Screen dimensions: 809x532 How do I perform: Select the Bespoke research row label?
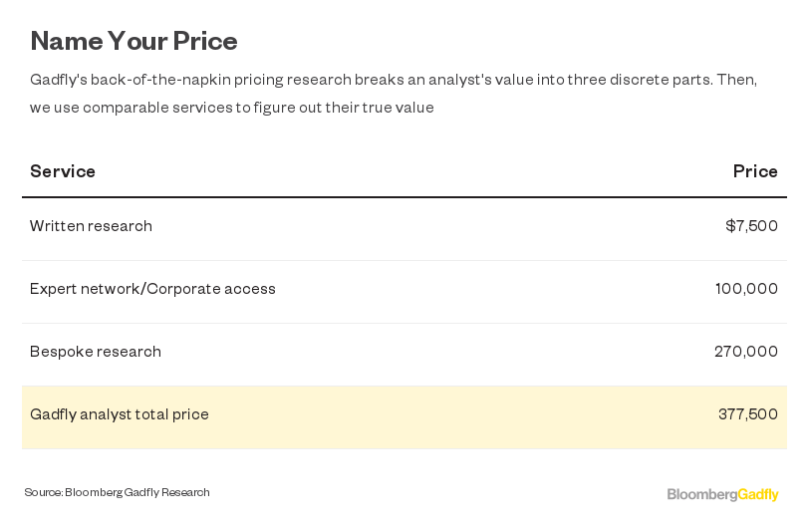[95, 352]
